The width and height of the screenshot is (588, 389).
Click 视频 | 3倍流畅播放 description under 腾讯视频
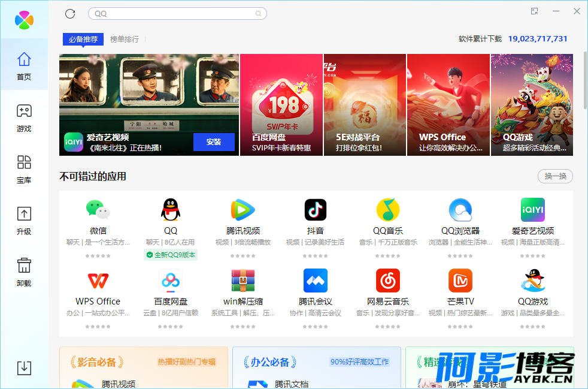[243, 242]
